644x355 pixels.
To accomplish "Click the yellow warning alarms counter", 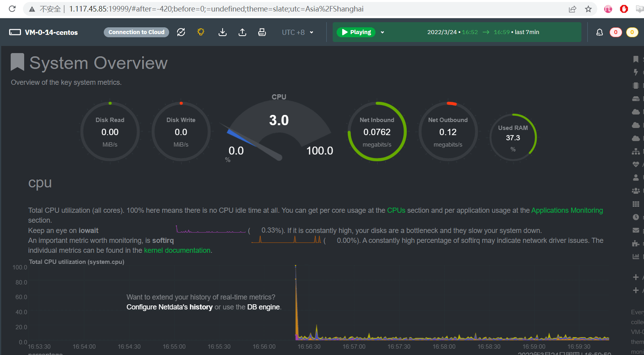I will pyautogui.click(x=632, y=32).
